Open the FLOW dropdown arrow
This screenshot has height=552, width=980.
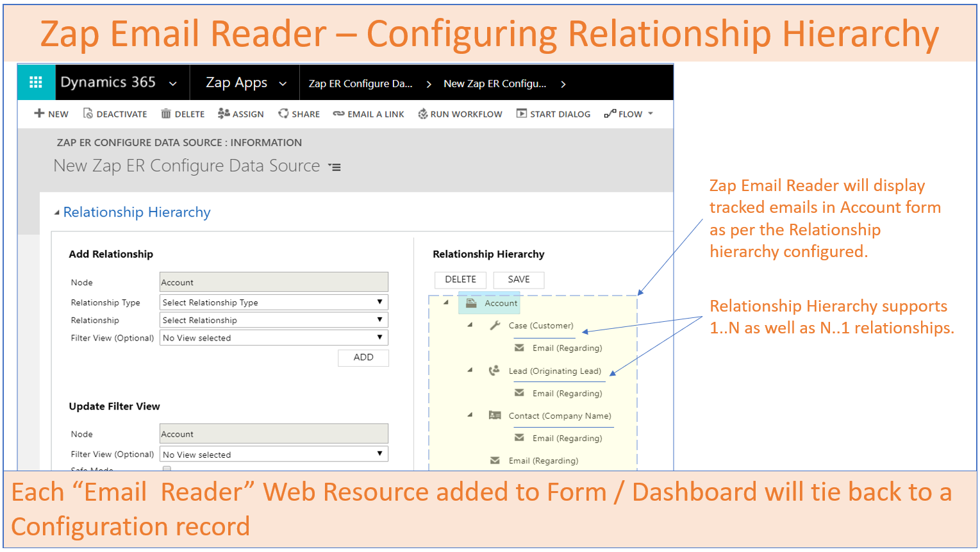point(651,113)
